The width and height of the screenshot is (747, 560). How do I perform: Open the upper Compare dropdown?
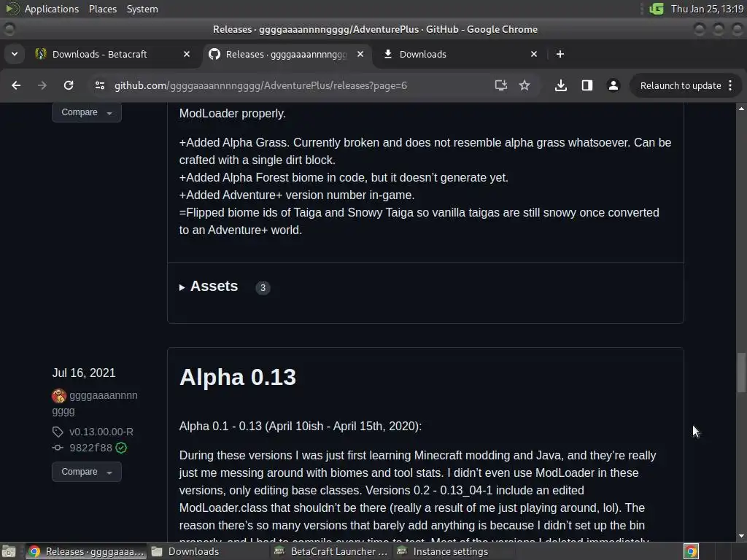[x=87, y=112]
